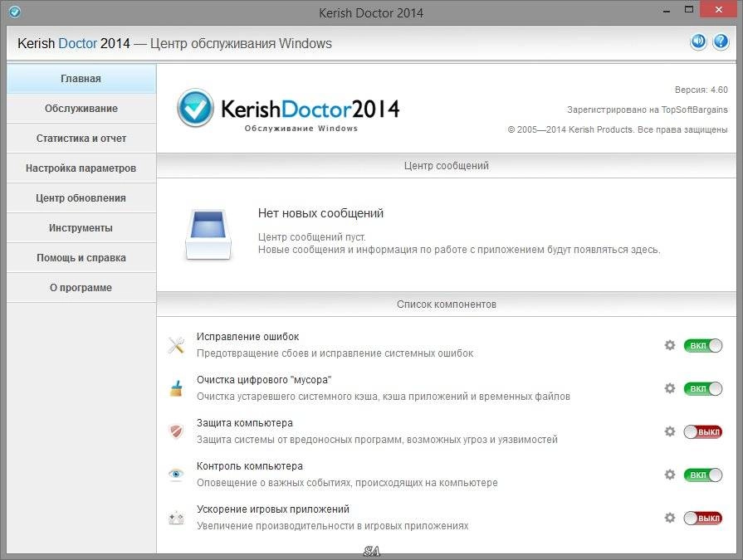Disable the Очистка цифрового мусора switch

[702, 388]
